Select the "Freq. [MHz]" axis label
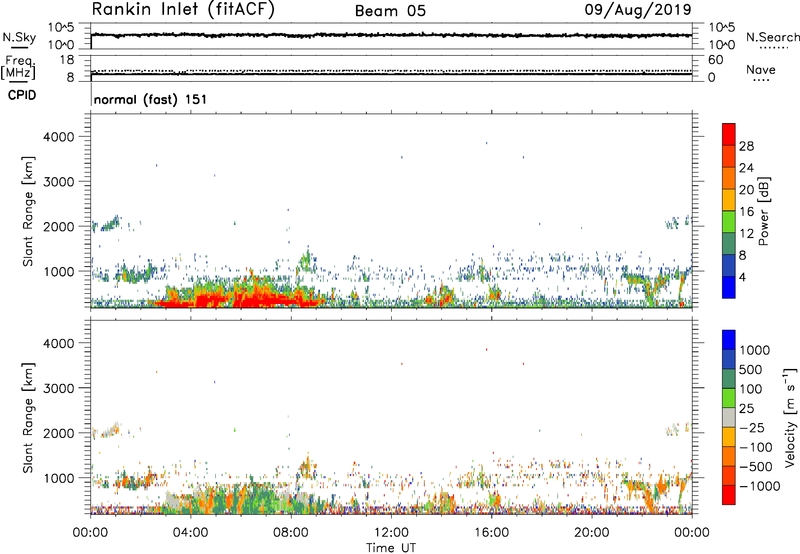 (x=18, y=67)
